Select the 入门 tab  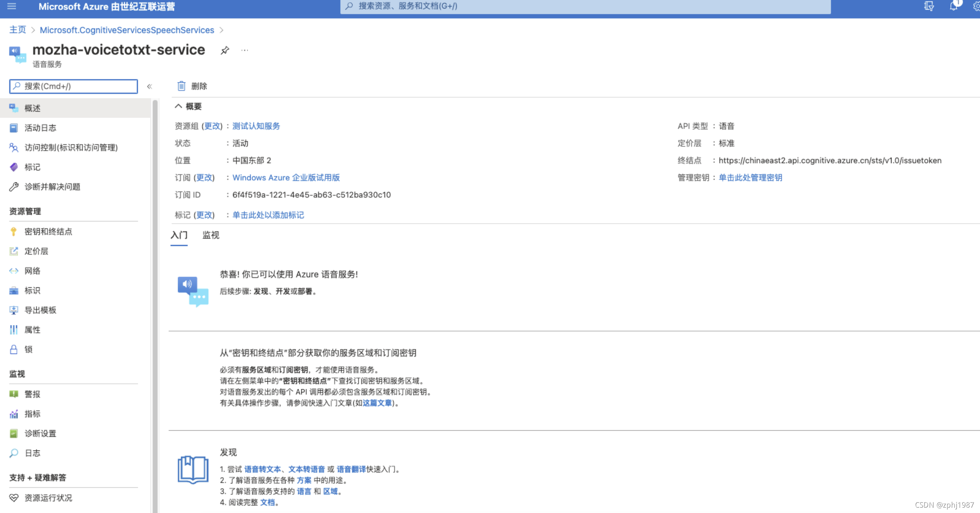point(179,235)
